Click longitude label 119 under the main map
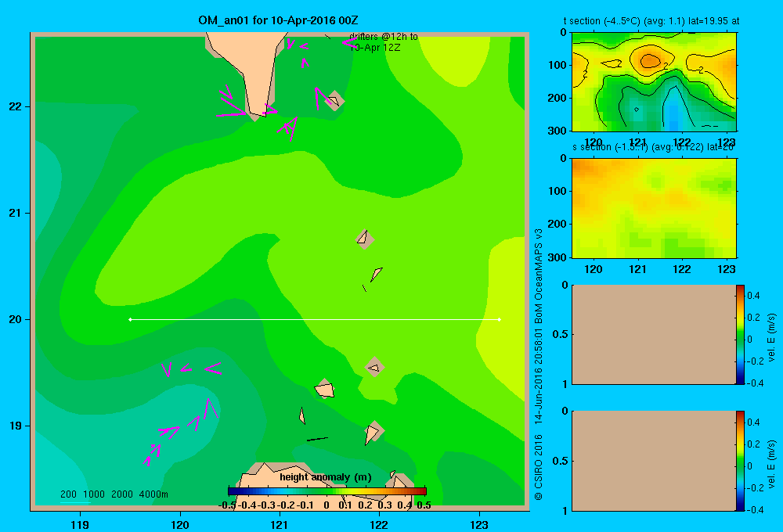Viewport: 783px width, 532px height. point(80,524)
